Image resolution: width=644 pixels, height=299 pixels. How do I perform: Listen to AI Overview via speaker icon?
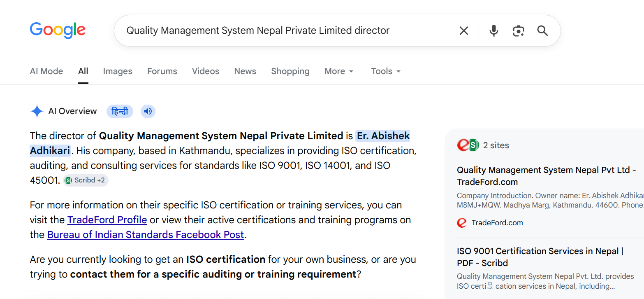click(148, 111)
